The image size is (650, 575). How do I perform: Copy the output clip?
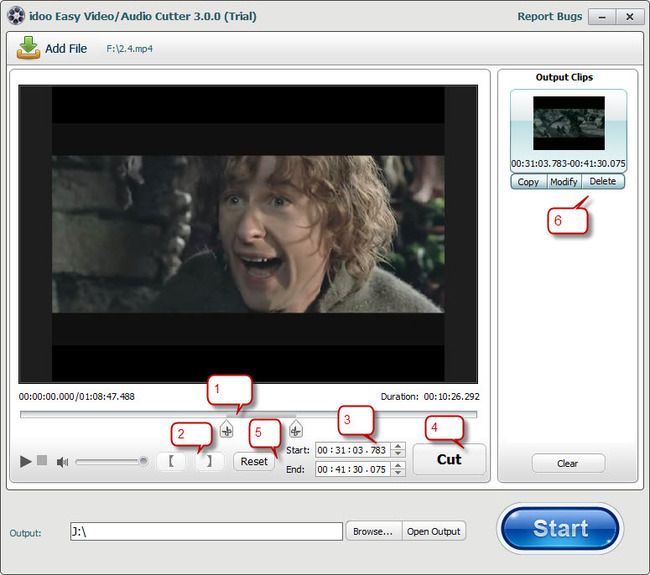528,182
